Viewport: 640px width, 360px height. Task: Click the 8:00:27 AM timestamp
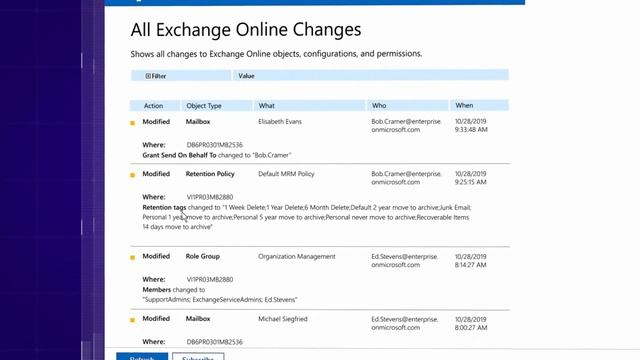[471, 327]
